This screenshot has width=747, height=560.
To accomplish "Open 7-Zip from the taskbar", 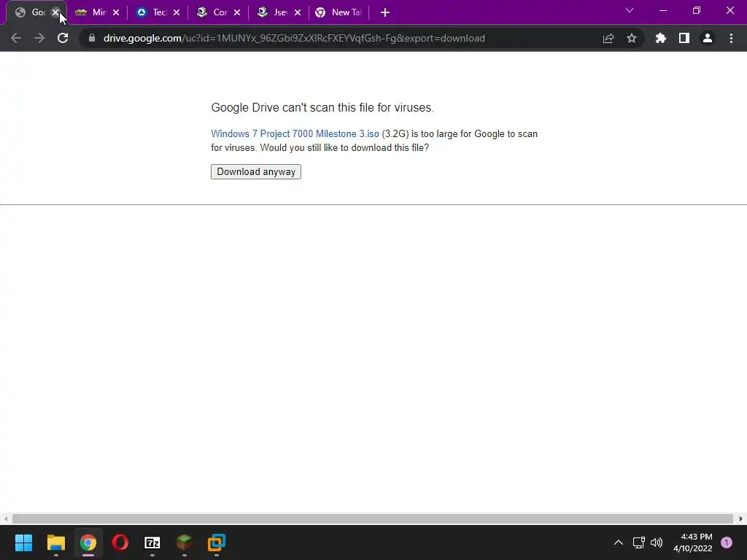I will pyautogui.click(x=152, y=542).
